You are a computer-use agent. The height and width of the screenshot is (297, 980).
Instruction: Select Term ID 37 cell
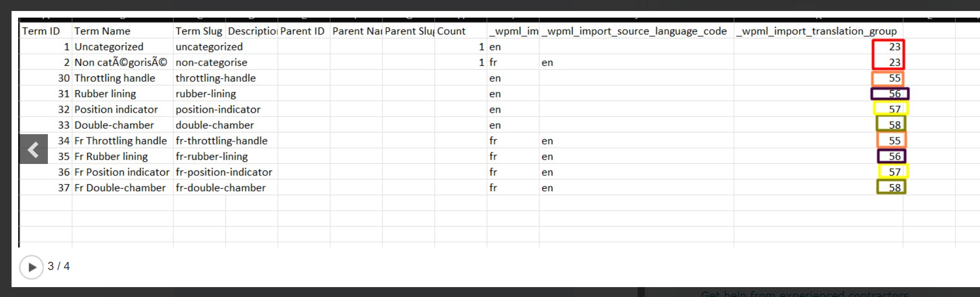coord(64,188)
